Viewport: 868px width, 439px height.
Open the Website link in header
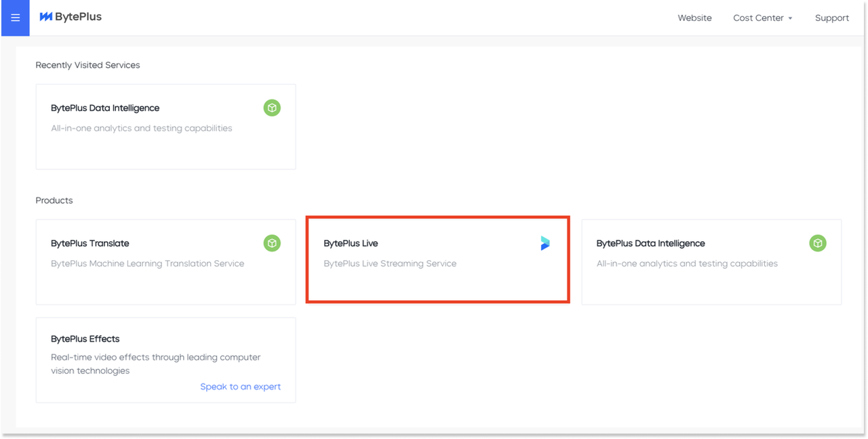(x=694, y=18)
